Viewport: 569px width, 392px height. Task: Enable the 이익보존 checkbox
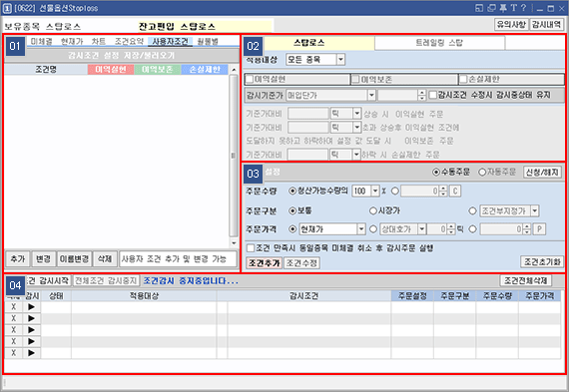(x=355, y=79)
